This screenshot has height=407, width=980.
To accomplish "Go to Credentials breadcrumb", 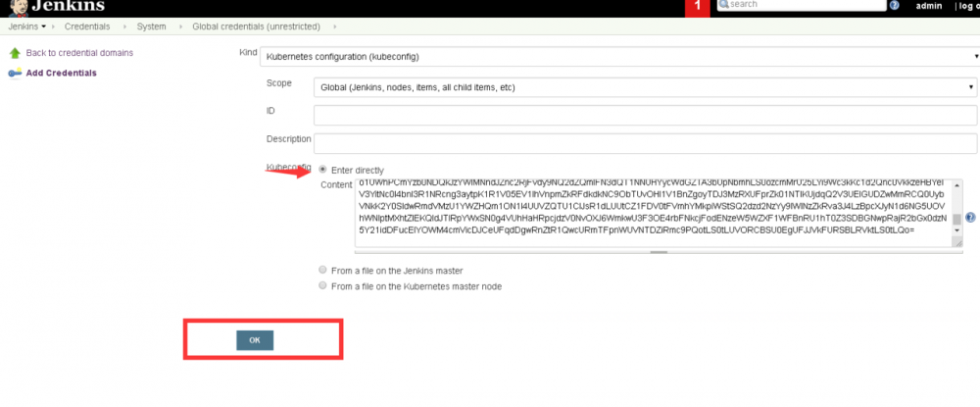I will coord(87,26).
